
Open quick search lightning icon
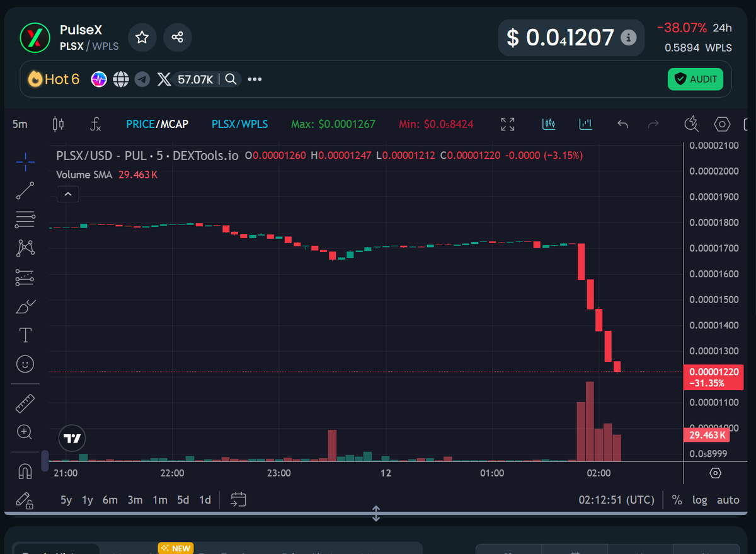(x=691, y=124)
